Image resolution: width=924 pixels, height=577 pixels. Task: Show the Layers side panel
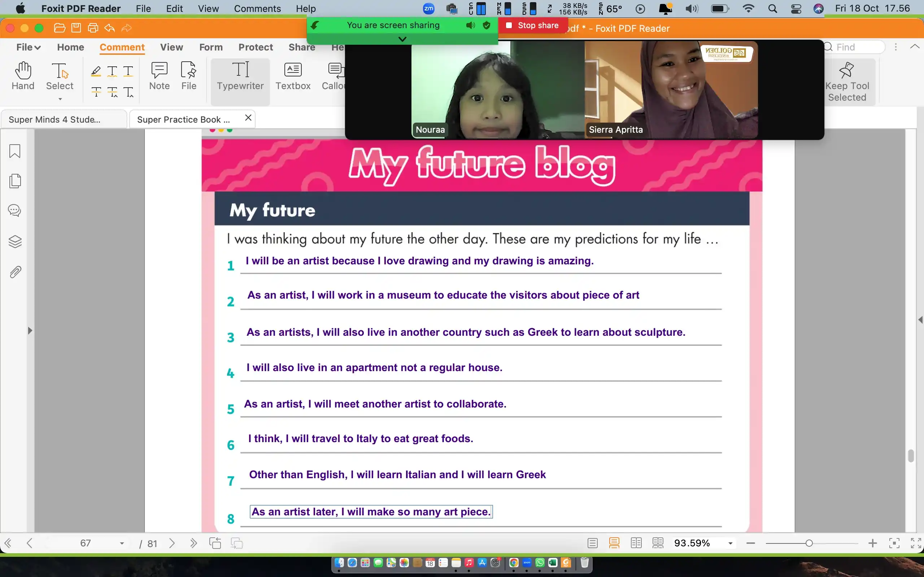pyautogui.click(x=15, y=242)
